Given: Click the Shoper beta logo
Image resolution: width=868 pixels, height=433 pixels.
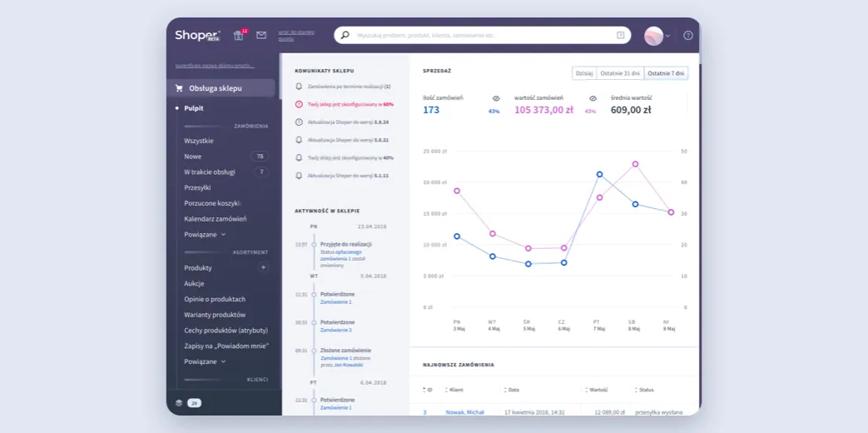Looking at the screenshot, I should pos(197,35).
